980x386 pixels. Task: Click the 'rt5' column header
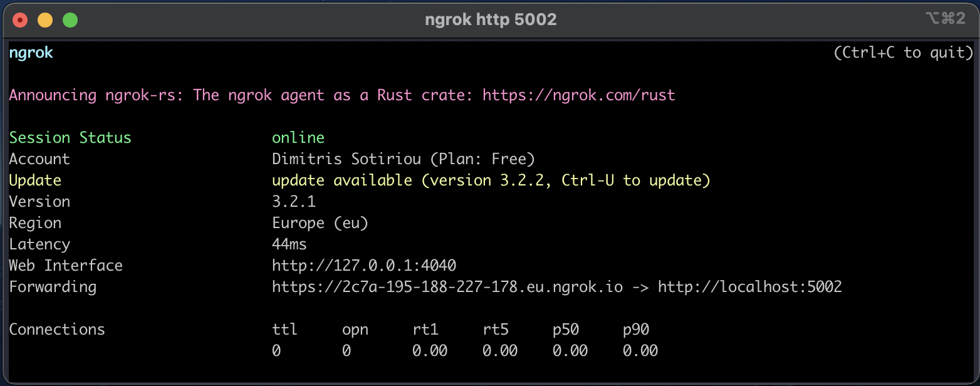496,330
